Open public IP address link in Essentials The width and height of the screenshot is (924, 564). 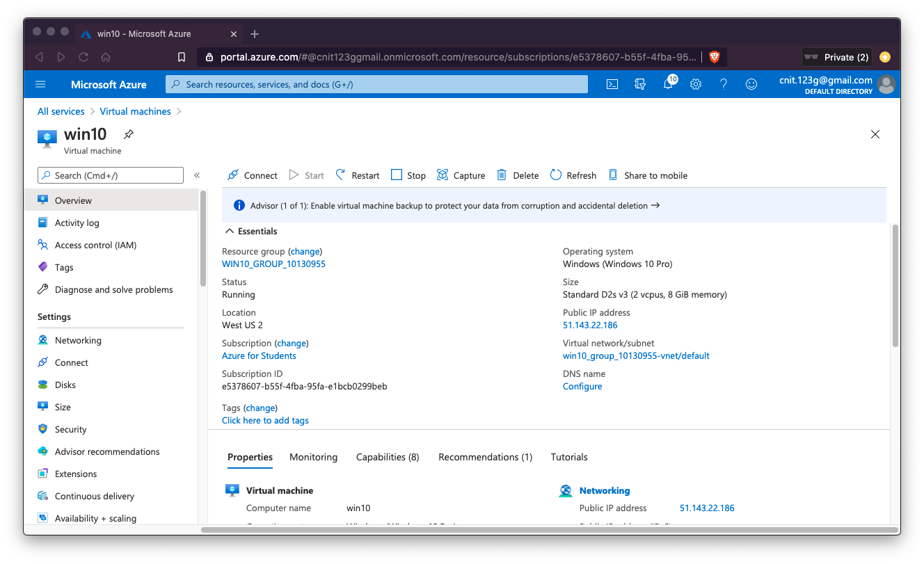click(590, 325)
